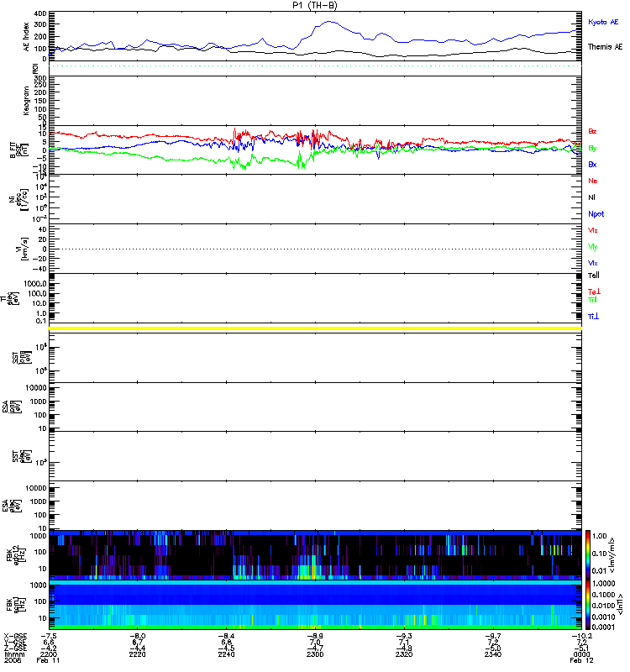
Task: Pick the black Ni legend label
Action: coord(591,197)
